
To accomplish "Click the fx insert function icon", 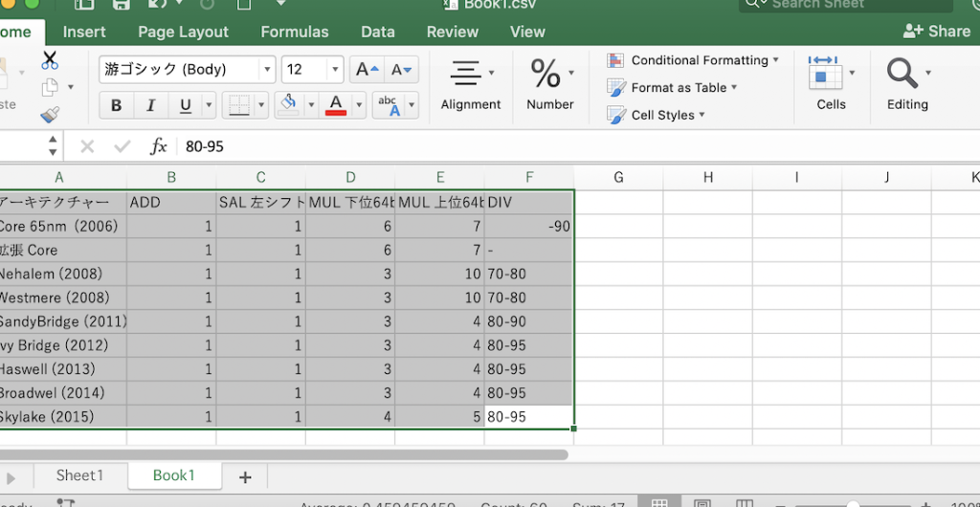I will tap(158, 146).
